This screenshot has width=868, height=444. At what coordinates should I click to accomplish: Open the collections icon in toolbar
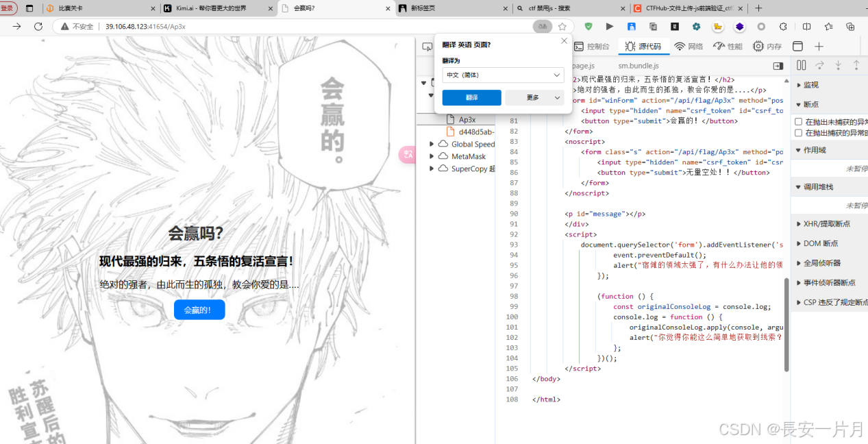tap(850, 26)
